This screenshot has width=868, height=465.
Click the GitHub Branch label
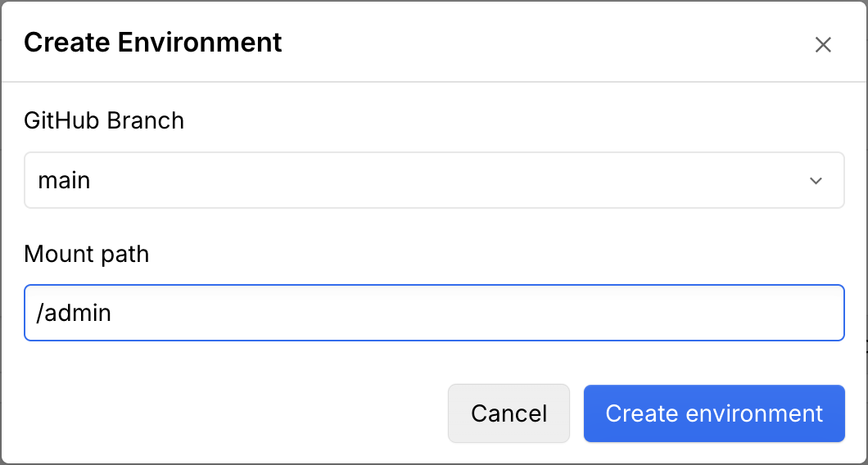(x=104, y=121)
